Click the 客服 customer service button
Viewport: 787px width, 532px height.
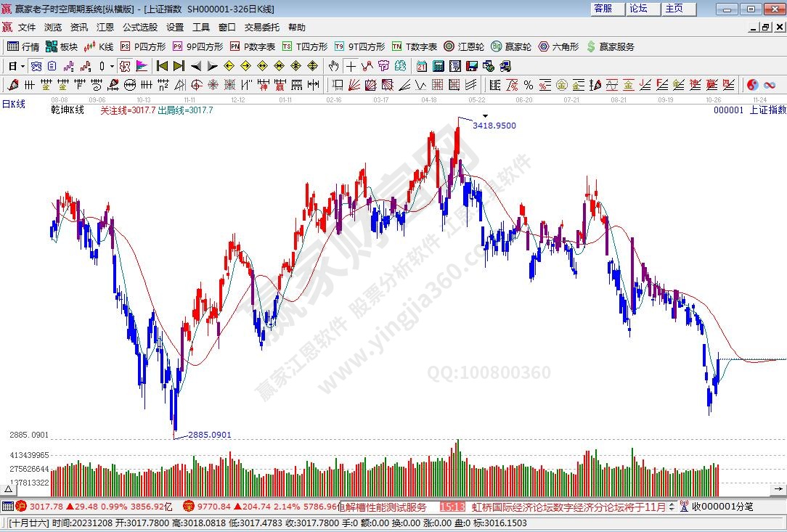click(603, 9)
